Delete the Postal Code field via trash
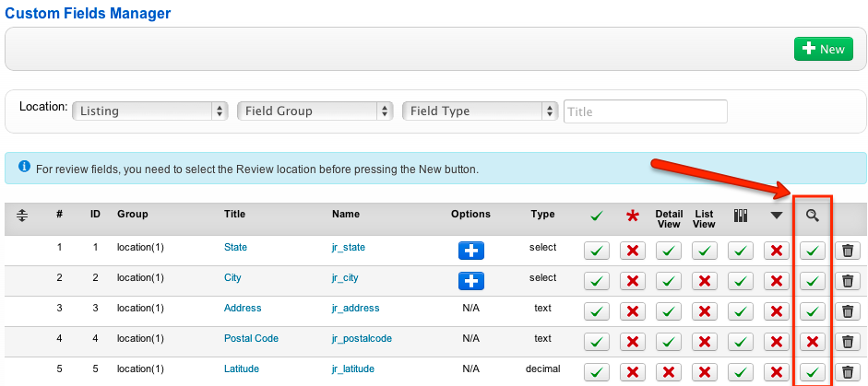 [x=847, y=342]
